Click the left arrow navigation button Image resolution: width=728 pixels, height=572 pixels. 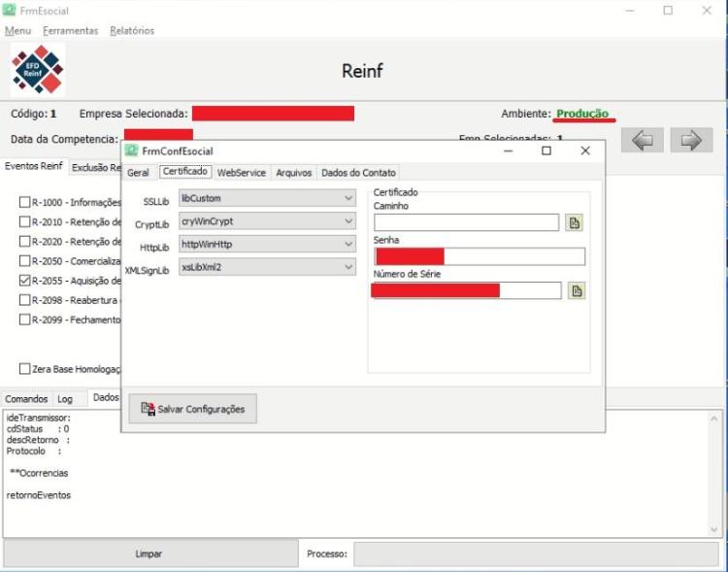(643, 140)
